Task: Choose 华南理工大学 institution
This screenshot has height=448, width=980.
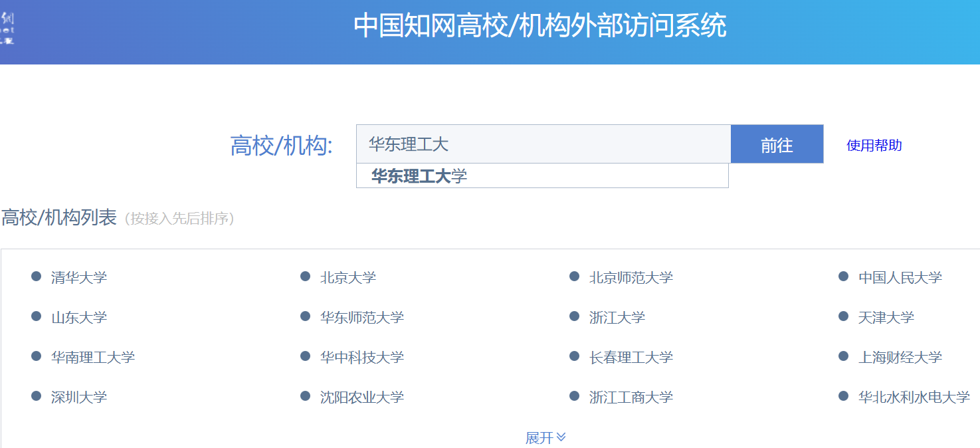Action: (93, 357)
